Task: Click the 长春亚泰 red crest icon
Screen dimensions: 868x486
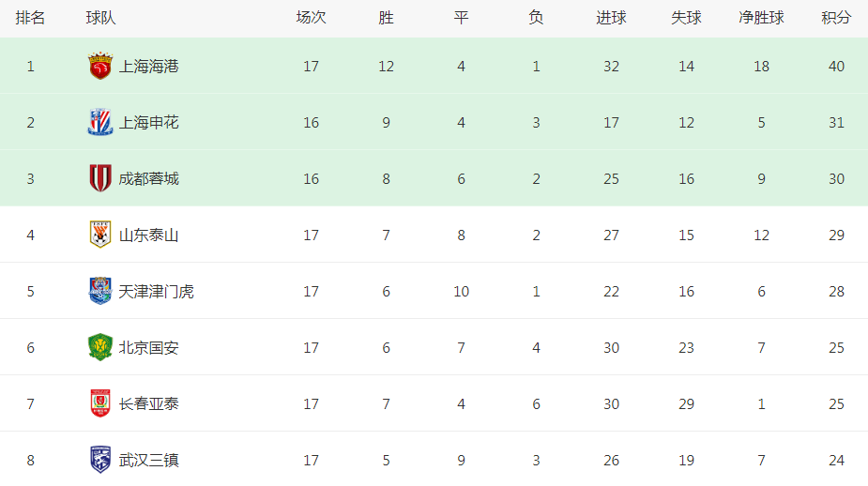Action: click(100, 403)
